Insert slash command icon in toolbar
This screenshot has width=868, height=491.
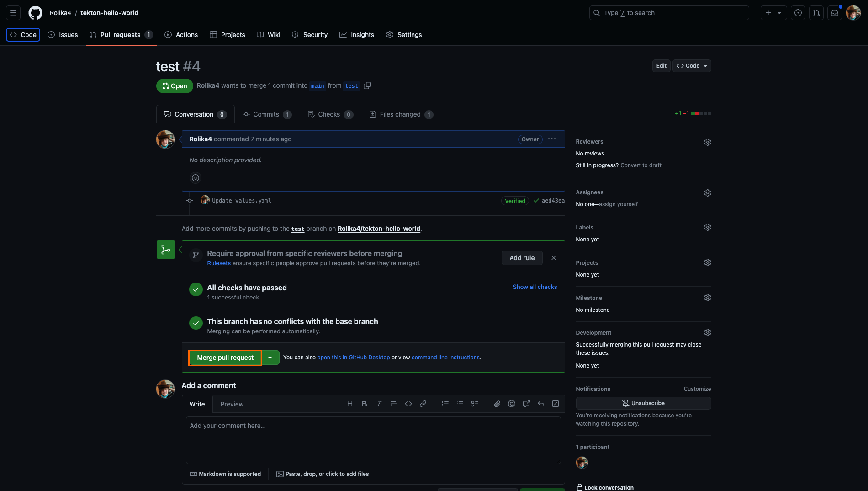(x=556, y=404)
